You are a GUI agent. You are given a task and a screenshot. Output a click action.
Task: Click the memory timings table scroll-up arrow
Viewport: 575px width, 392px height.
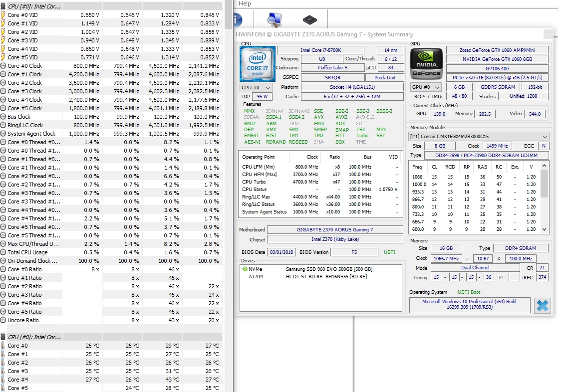click(x=544, y=166)
